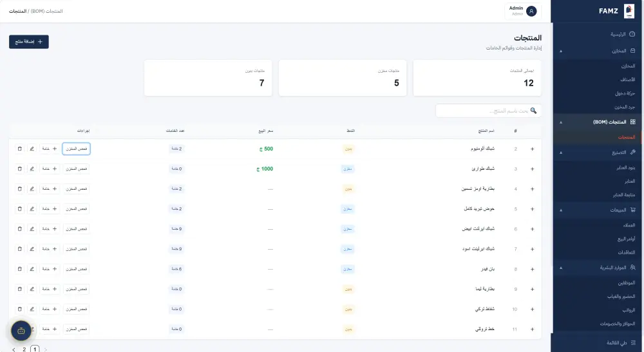Collapse the المخازن sidebar section arrow

pos(561,51)
